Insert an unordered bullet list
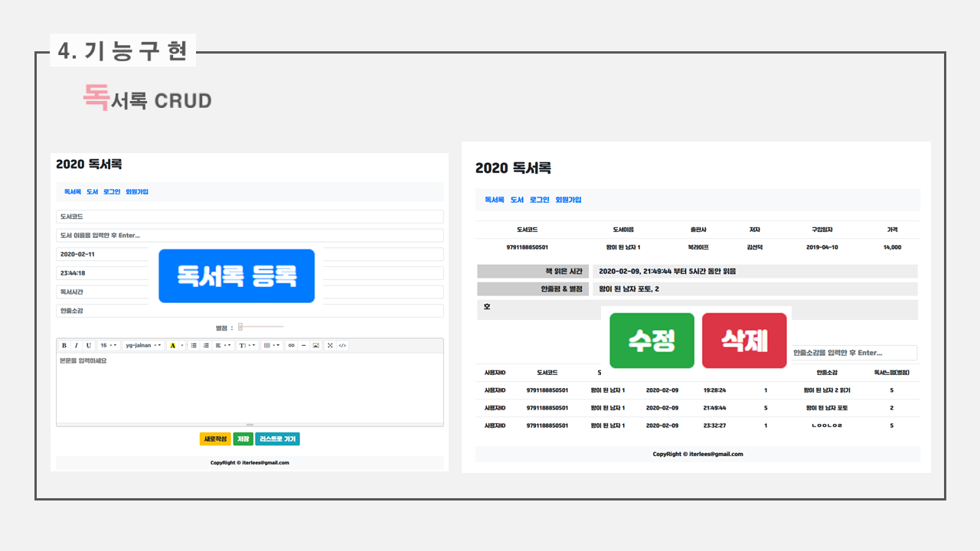Image resolution: width=980 pixels, height=551 pixels. pos(194,346)
